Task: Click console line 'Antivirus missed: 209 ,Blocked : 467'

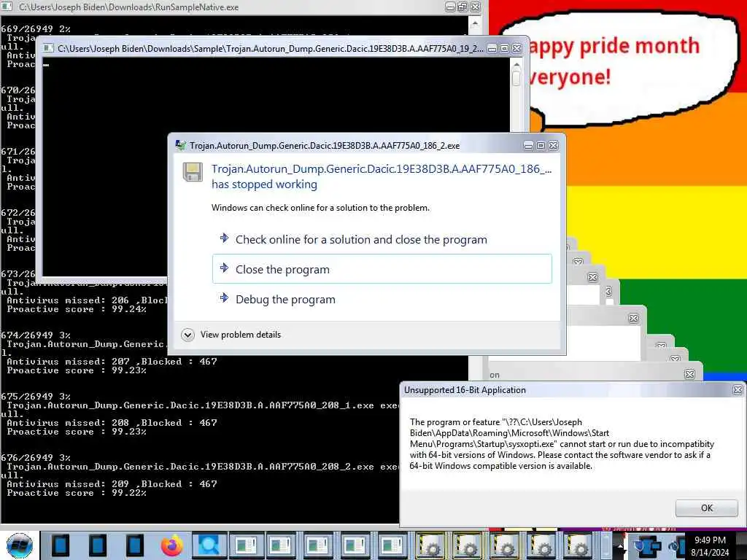Action: [112, 484]
